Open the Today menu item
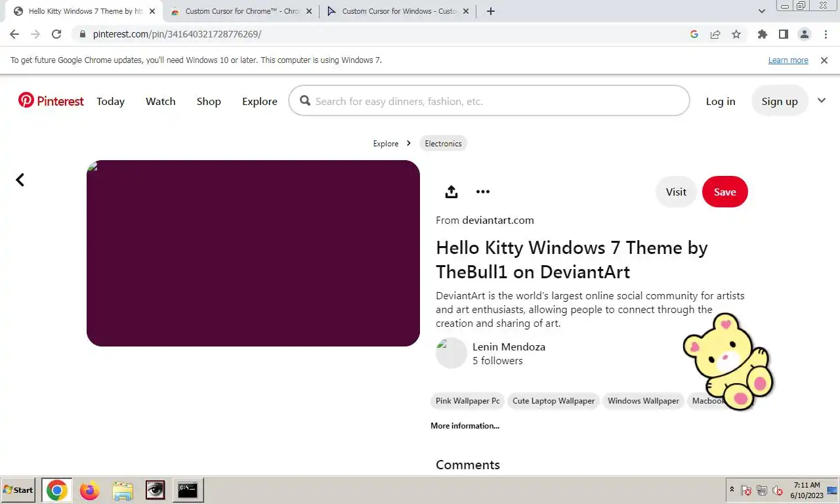Viewport: 840px width, 504px height. [x=110, y=101]
